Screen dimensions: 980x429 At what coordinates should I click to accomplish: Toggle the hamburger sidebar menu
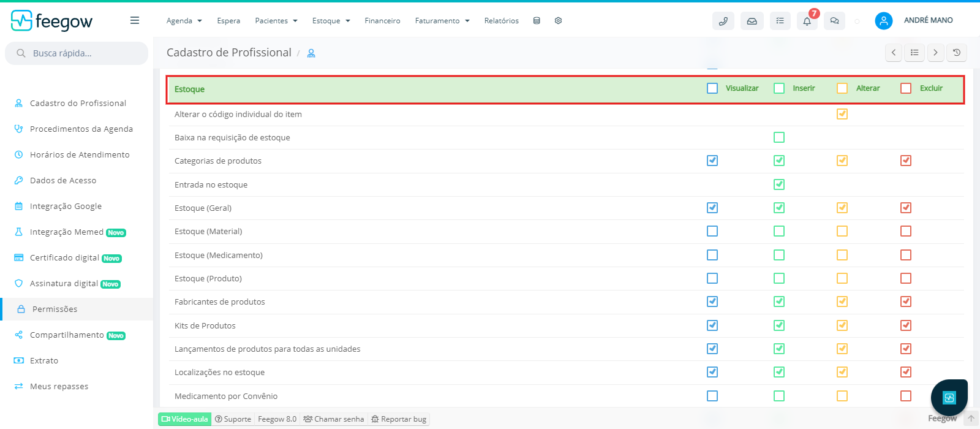(x=135, y=20)
